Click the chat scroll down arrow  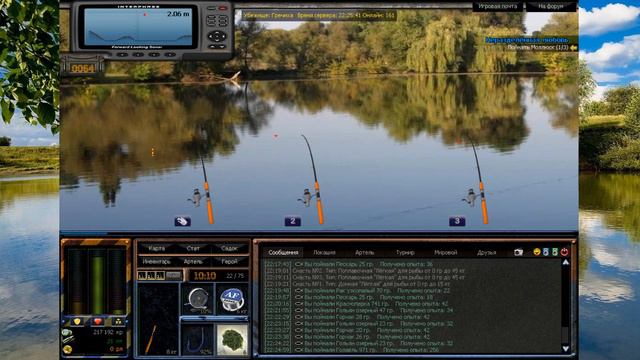click(566, 348)
